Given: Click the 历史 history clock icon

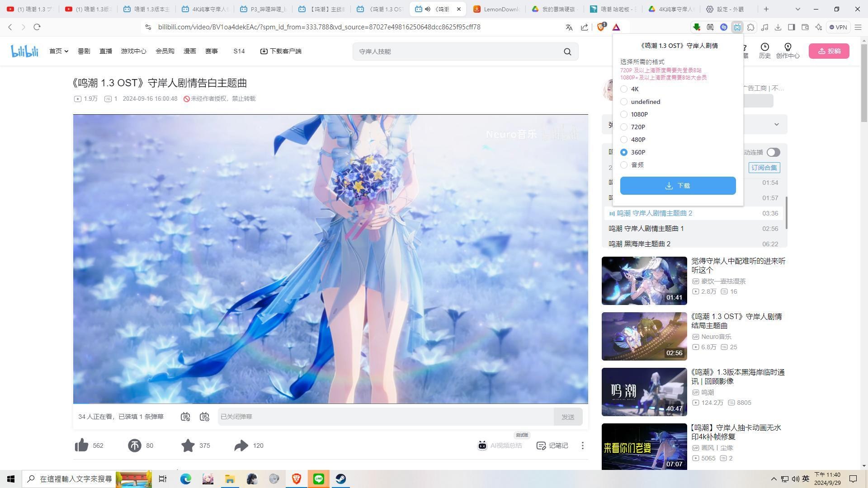Looking at the screenshot, I should pos(764,51).
